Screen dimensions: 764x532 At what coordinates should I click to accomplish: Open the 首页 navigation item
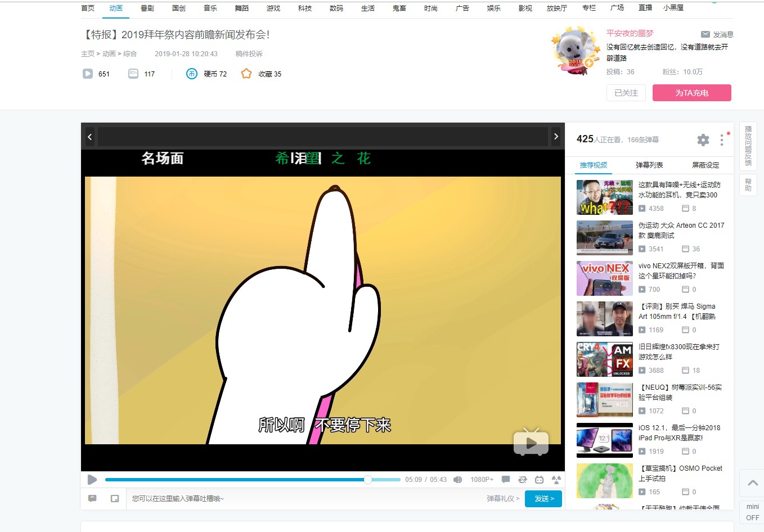(x=88, y=8)
